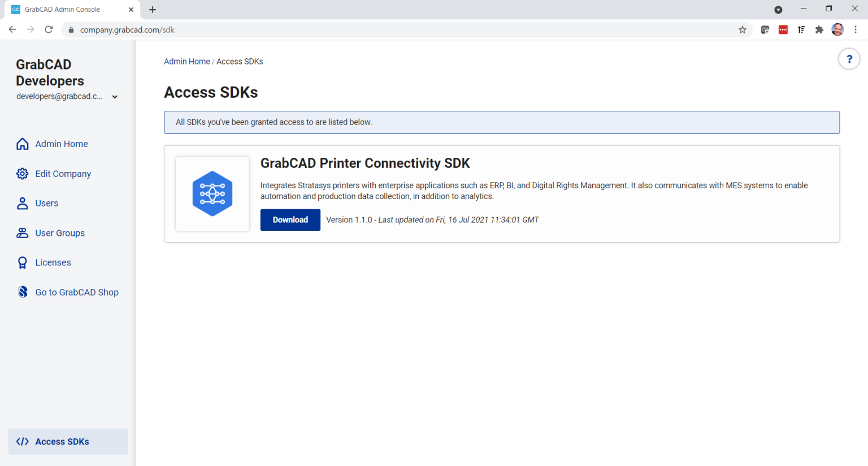Viewport: 868px width, 466px height.
Task: Open a new browser tab
Action: (x=153, y=9)
